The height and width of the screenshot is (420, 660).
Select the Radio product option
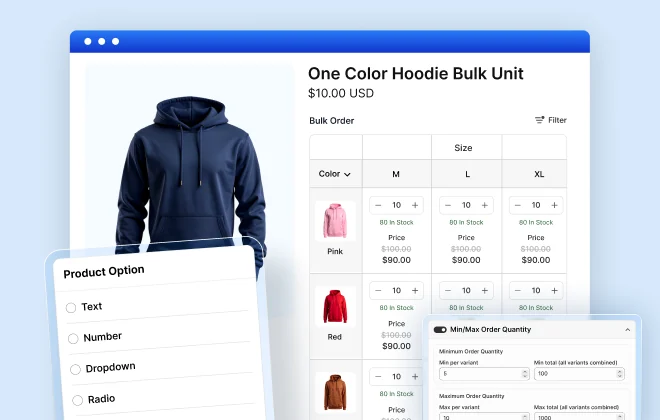[77, 400]
